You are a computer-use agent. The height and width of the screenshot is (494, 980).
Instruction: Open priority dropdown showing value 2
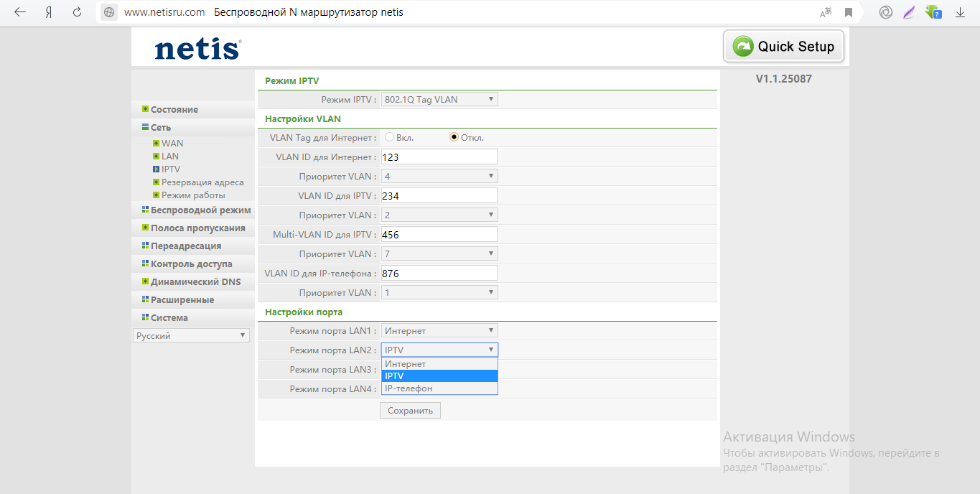(x=439, y=215)
